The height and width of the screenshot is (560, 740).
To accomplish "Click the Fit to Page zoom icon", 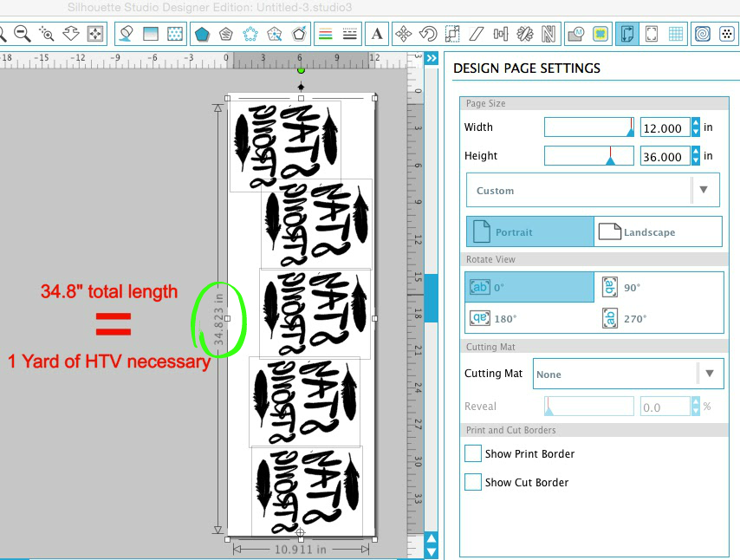I will tap(95, 34).
